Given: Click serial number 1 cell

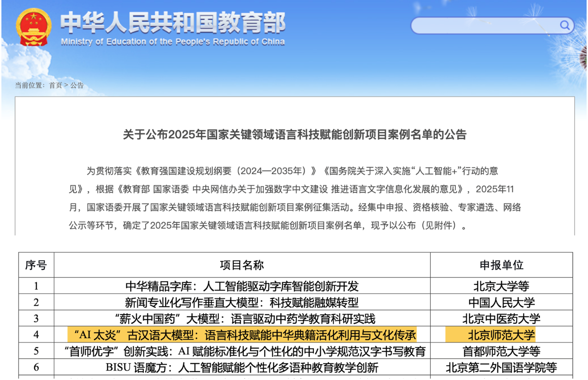Looking at the screenshot, I should click(x=36, y=286).
